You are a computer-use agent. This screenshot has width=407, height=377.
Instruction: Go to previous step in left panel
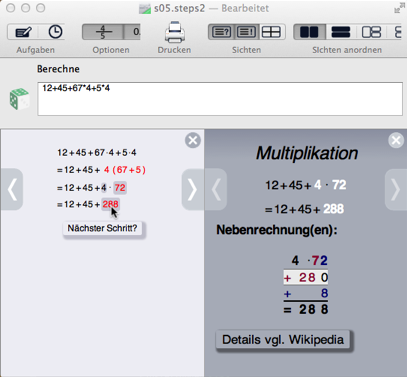coord(12,189)
